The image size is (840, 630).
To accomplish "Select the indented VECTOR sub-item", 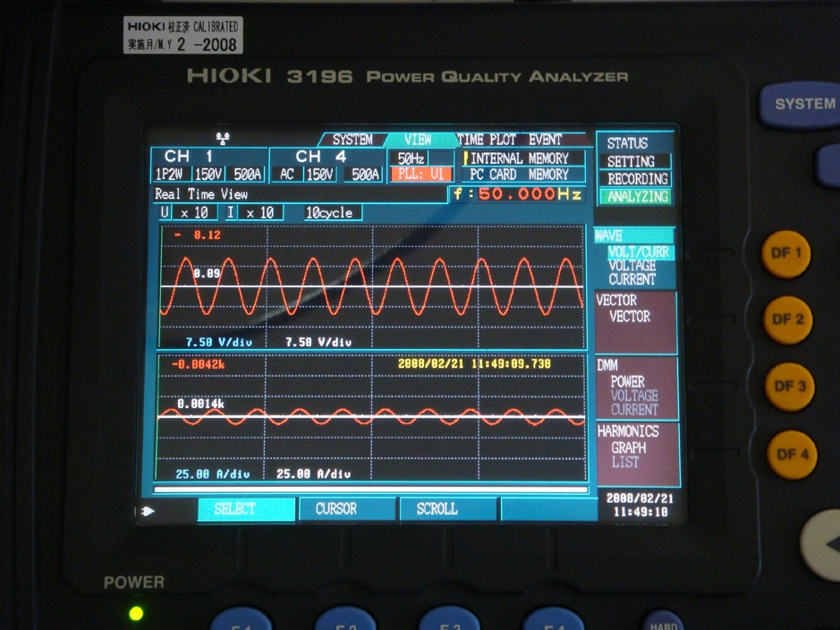I will [630, 317].
